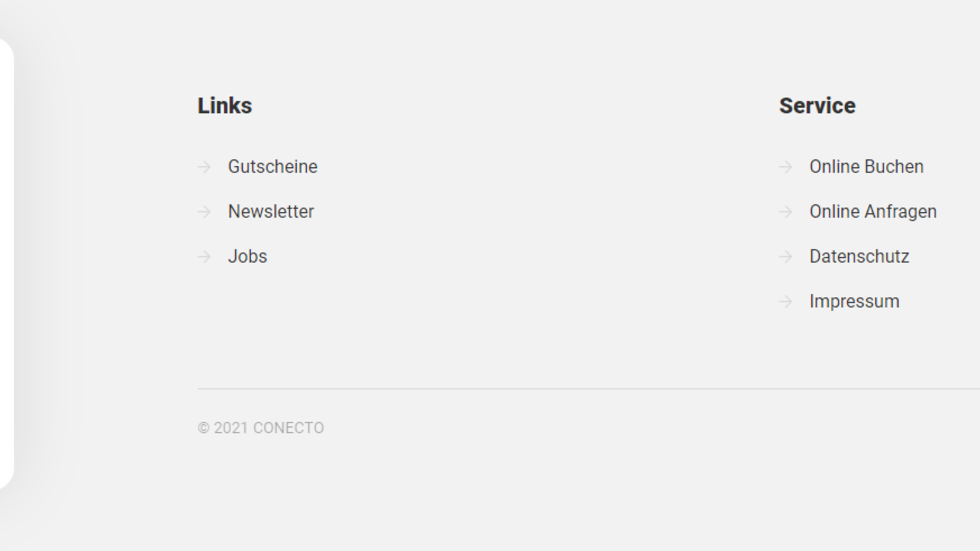Open the Gutscheine link
The width and height of the screenshot is (980, 551).
point(273,167)
